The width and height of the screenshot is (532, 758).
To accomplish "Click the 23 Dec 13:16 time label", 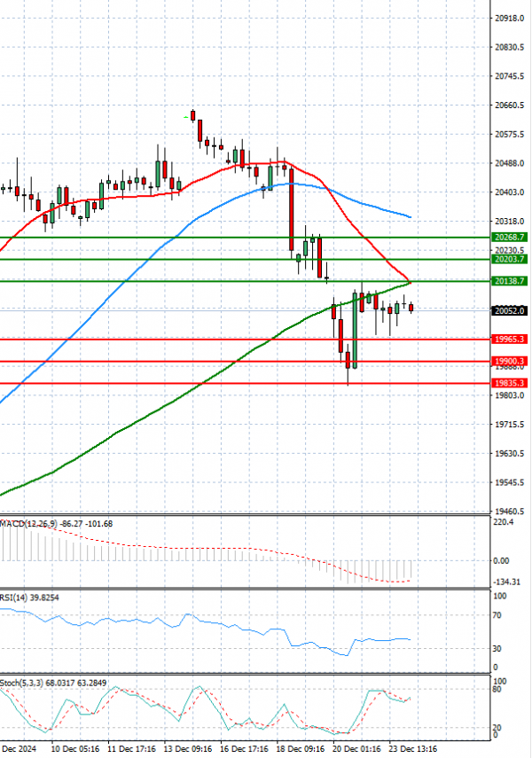I will 413,749.
